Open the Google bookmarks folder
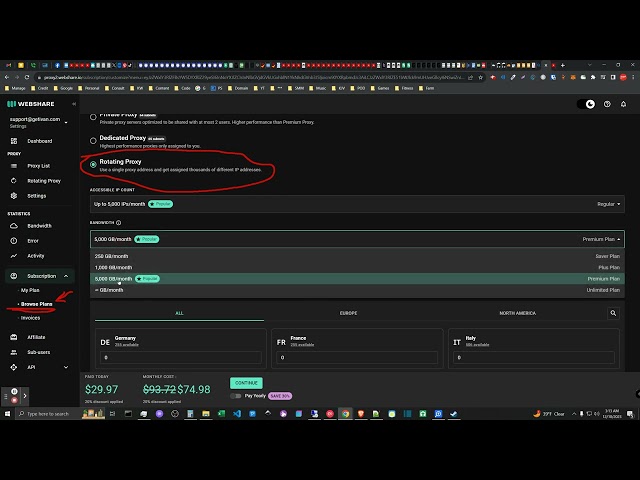640x480 pixels. (x=63, y=88)
